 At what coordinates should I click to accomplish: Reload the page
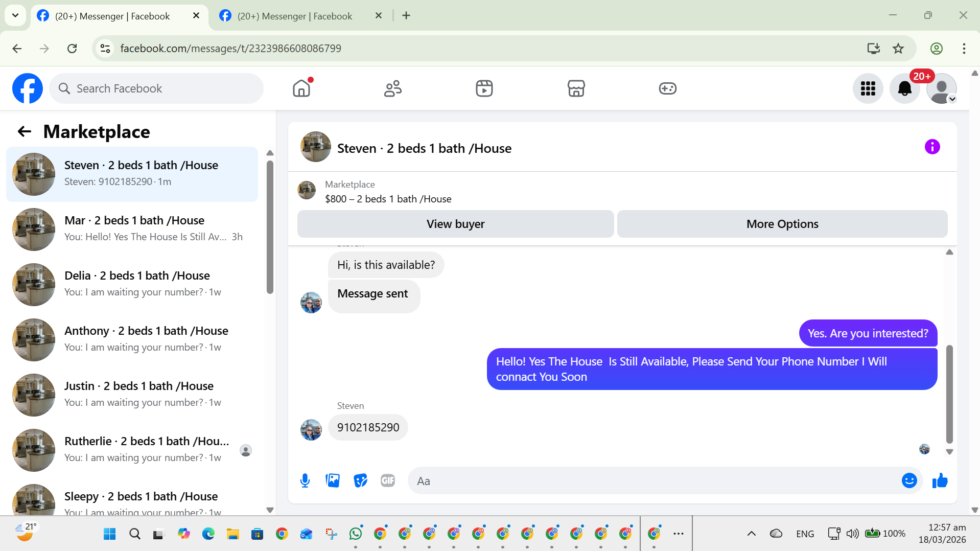[72, 49]
